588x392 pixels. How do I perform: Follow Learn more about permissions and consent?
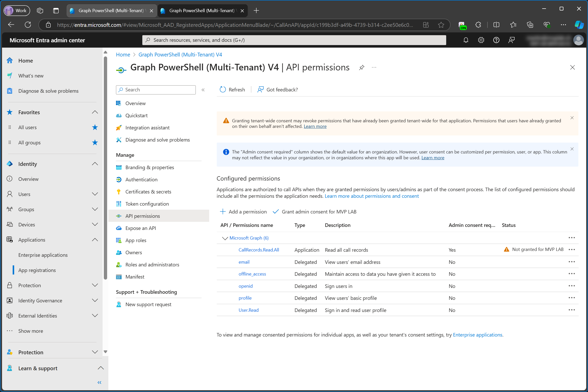click(372, 196)
